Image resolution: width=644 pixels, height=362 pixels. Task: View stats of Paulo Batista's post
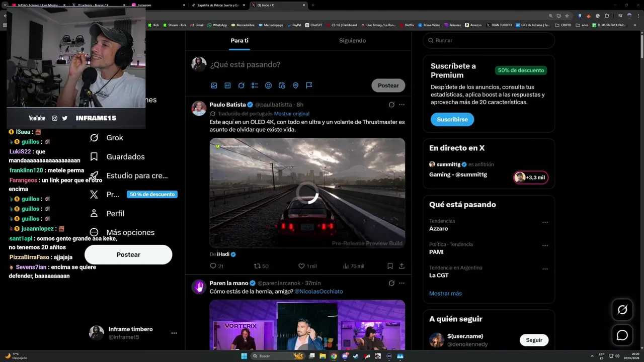(x=353, y=266)
